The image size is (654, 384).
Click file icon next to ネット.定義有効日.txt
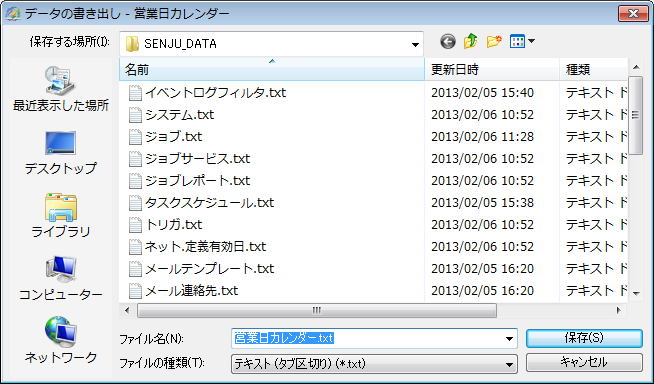[x=135, y=247]
